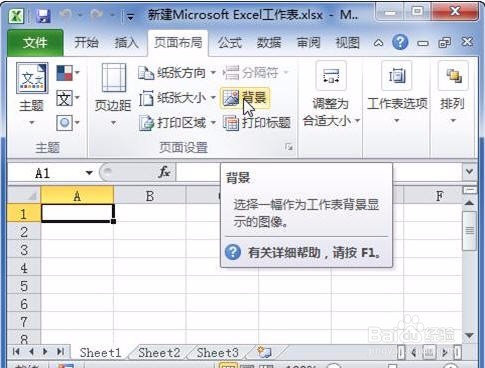Open 纸张方向 (Orientation) options

pyautogui.click(x=177, y=73)
